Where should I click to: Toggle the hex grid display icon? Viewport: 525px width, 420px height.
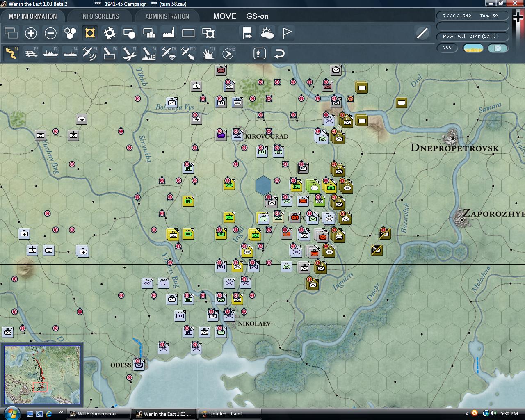pyautogui.click(x=70, y=33)
